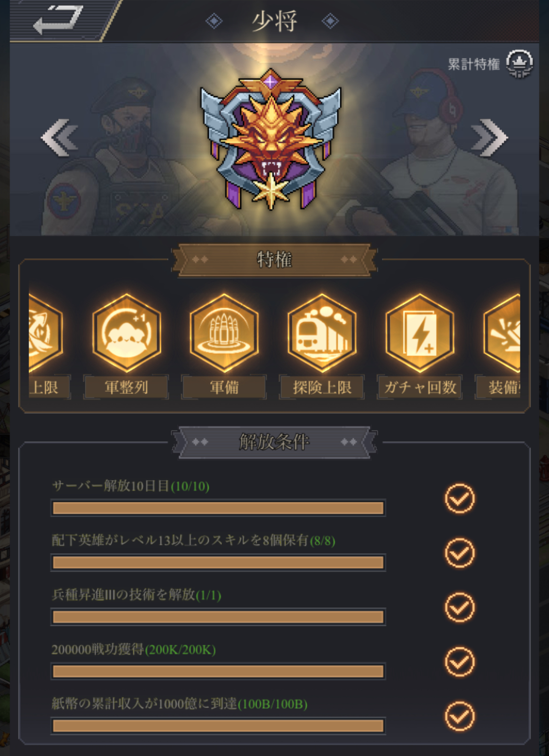Click checkmark for 紙幣の累計収入 condition

pos(460,716)
